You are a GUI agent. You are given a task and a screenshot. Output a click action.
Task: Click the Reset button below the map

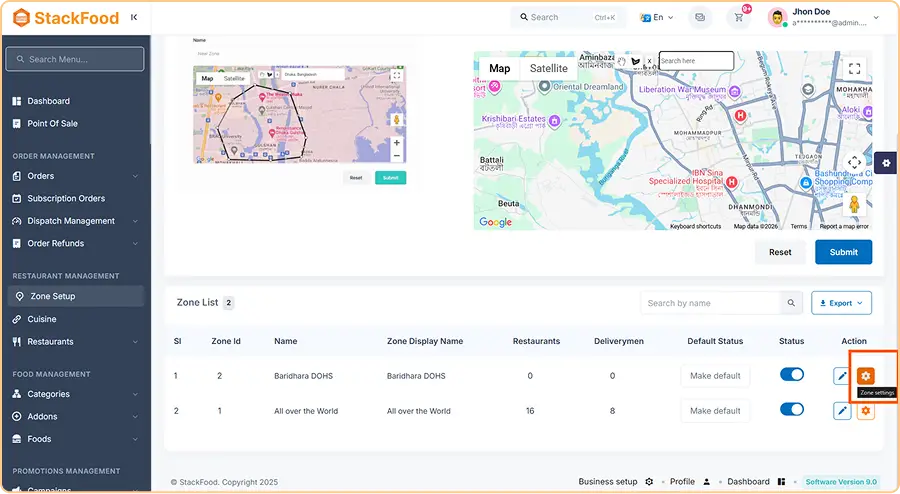click(x=780, y=252)
